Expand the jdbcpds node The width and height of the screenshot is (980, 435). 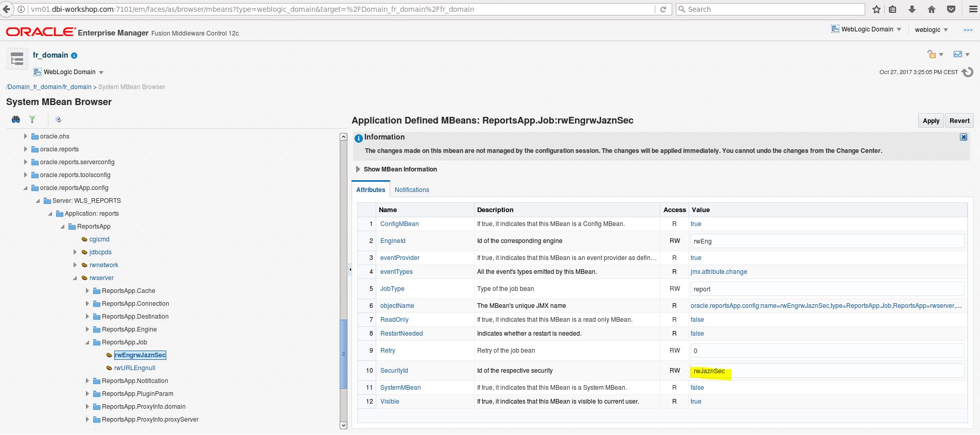pos(75,252)
